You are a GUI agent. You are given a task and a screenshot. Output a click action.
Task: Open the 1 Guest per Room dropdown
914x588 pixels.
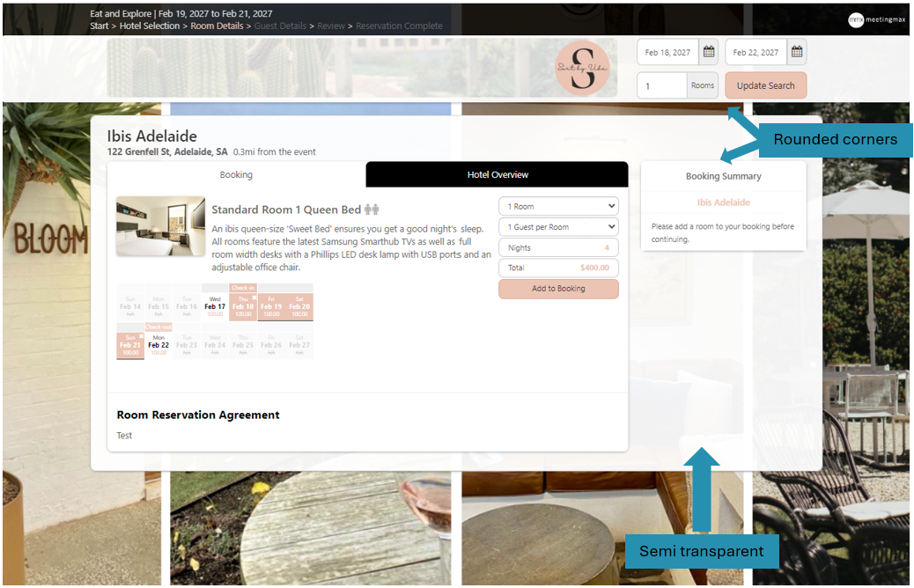coord(558,227)
